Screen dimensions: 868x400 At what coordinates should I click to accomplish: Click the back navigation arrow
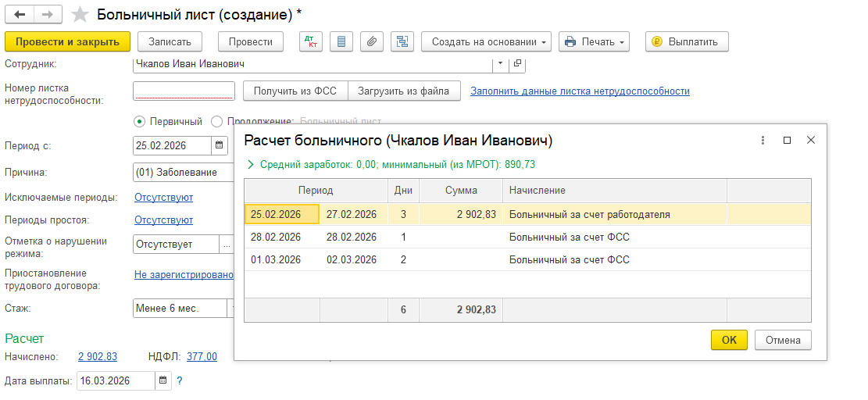pyautogui.click(x=20, y=15)
